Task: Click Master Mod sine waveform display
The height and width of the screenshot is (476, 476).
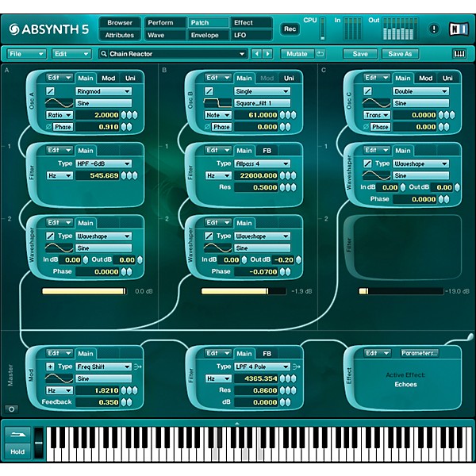Action: point(59,378)
